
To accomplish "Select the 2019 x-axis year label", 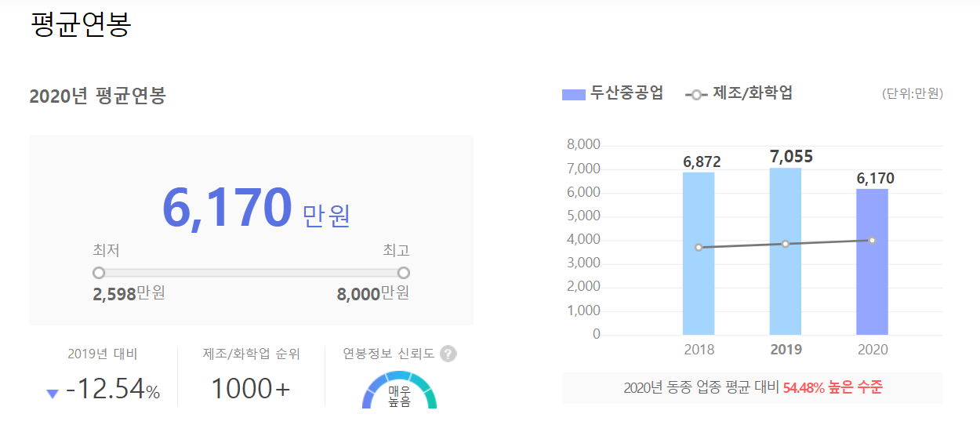I will point(786,350).
